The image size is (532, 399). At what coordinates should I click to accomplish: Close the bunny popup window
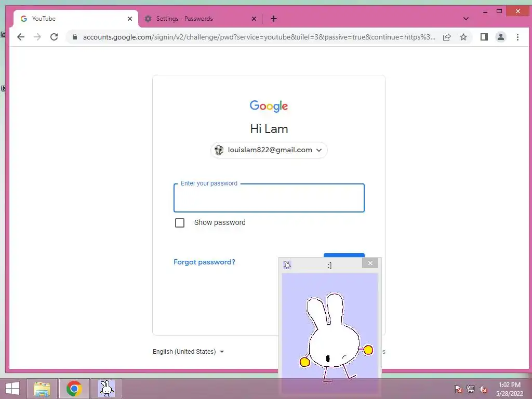click(x=370, y=263)
